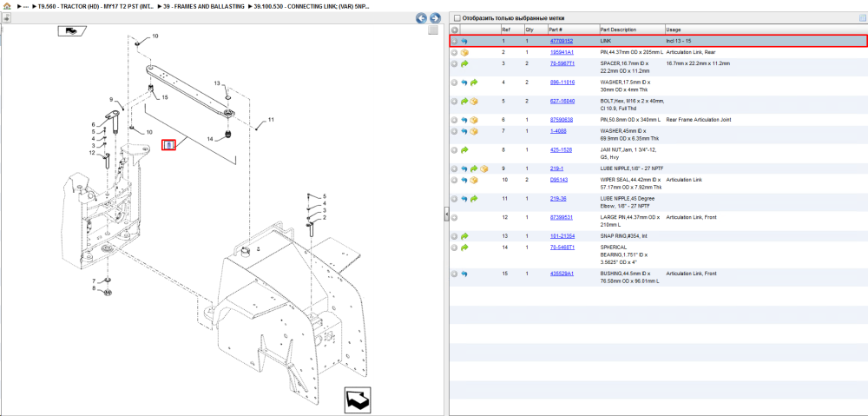Toggle selection circle for LINK row

pyautogui.click(x=455, y=41)
